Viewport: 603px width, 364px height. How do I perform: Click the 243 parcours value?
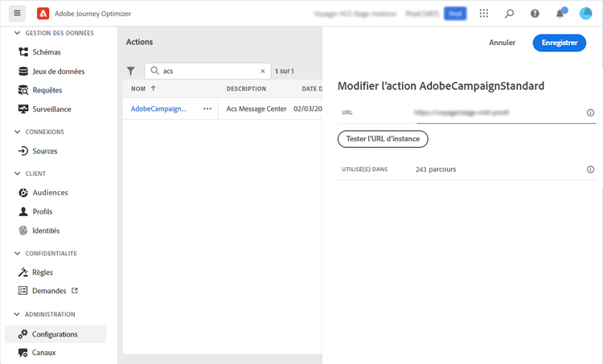click(x=436, y=170)
